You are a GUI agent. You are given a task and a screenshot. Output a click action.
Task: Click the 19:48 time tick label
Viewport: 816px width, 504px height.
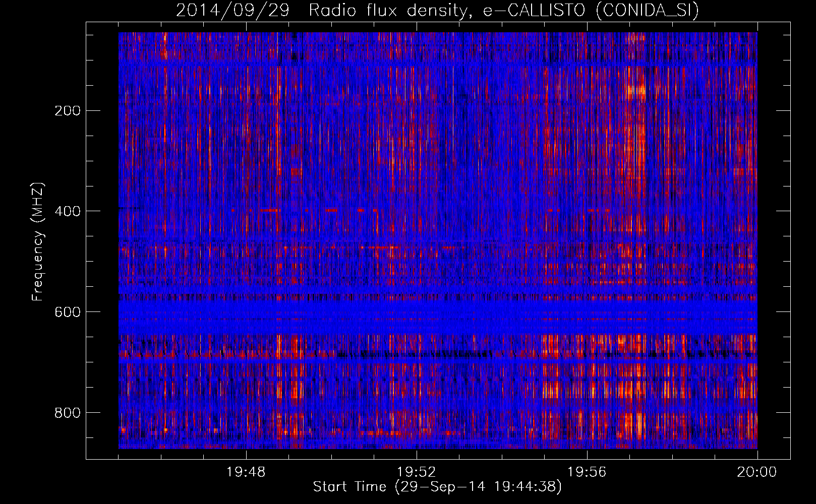click(246, 472)
